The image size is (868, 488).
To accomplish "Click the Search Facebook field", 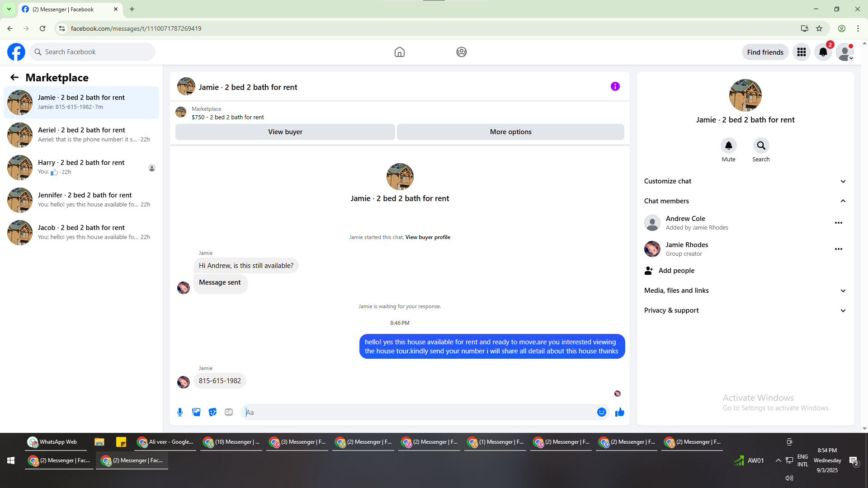I will coord(92,52).
